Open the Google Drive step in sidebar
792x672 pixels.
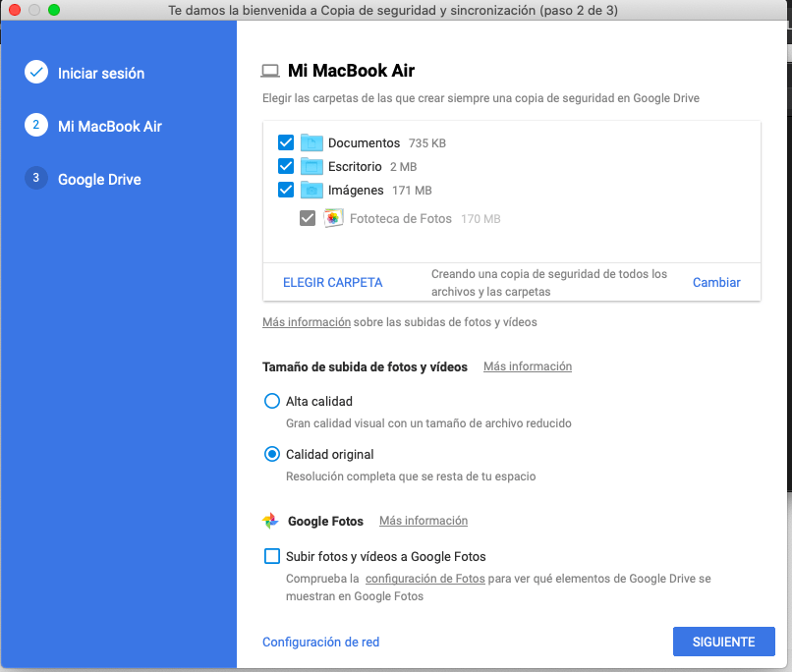tap(99, 179)
